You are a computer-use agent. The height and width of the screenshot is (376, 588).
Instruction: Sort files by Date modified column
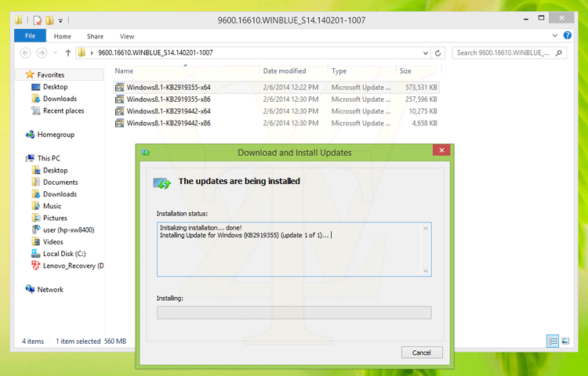(x=285, y=70)
